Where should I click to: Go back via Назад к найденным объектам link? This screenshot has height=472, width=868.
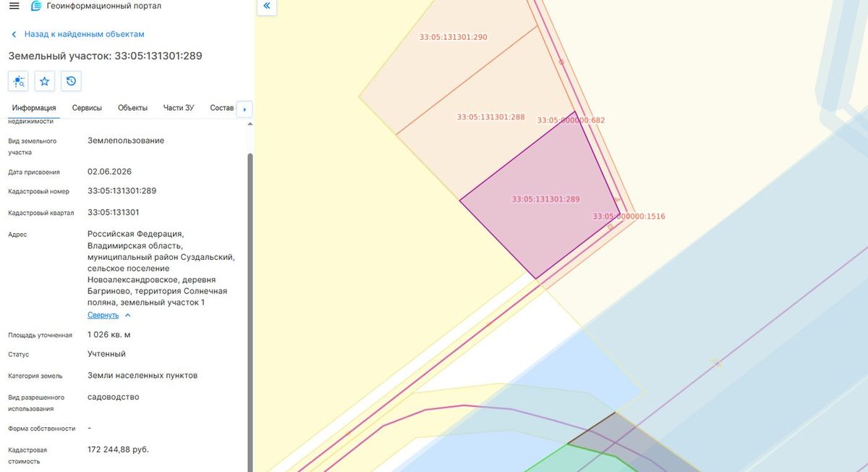coord(85,34)
